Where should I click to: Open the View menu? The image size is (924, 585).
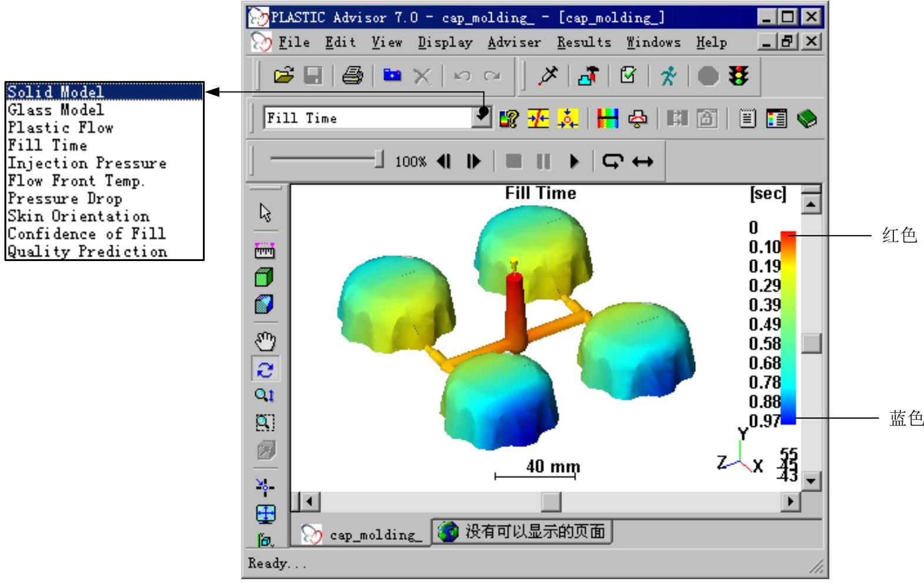tap(386, 42)
